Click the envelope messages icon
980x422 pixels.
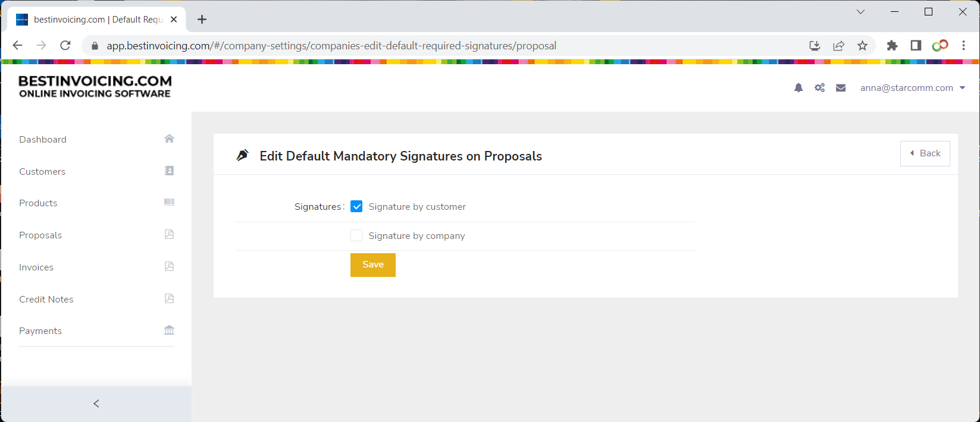click(x=841, y=88)
